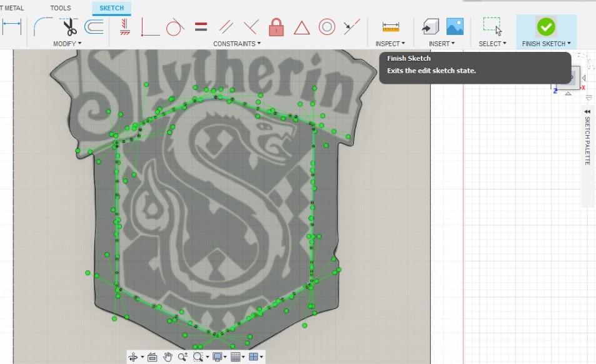Click the Grid and Snaps icon
Viewport: 596px width, 364px height.
pyautogui.click(x=236, y=356)
